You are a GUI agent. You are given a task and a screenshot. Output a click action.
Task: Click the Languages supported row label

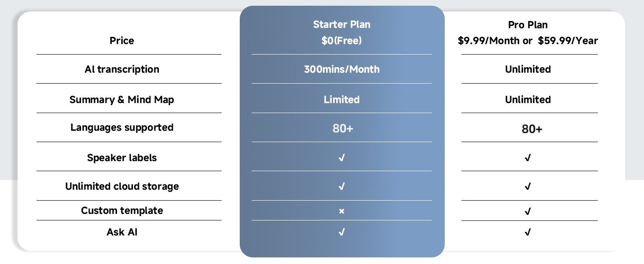122,128
